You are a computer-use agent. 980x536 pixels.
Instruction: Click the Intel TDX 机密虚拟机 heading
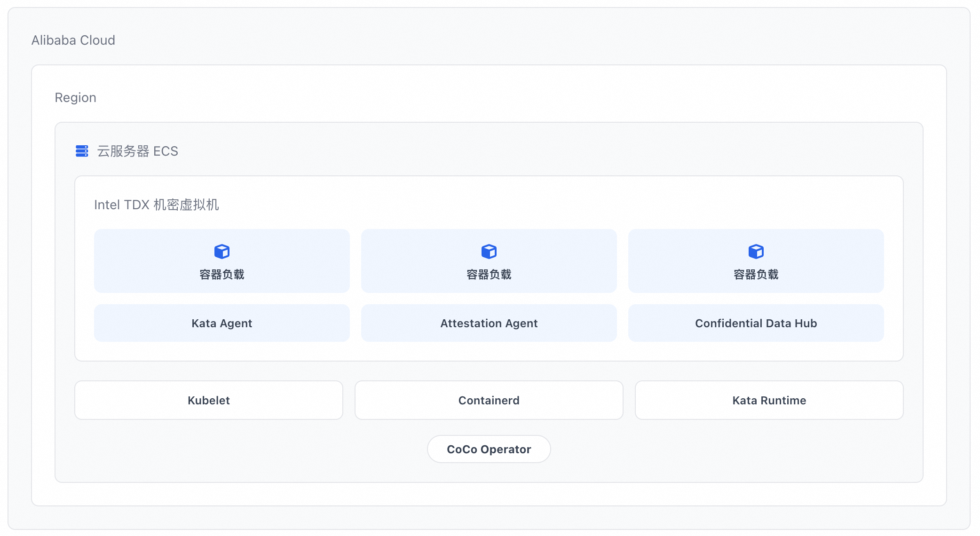click(157, 205)
